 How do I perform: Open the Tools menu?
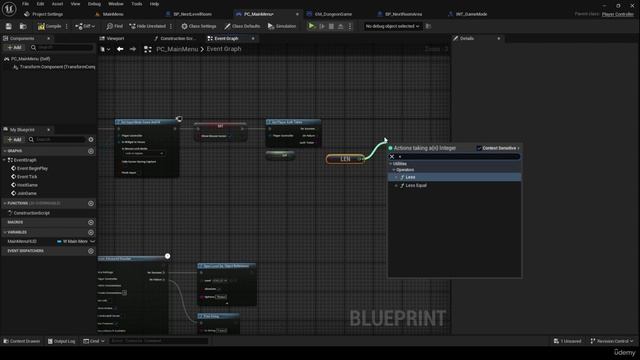click(137, 4)
